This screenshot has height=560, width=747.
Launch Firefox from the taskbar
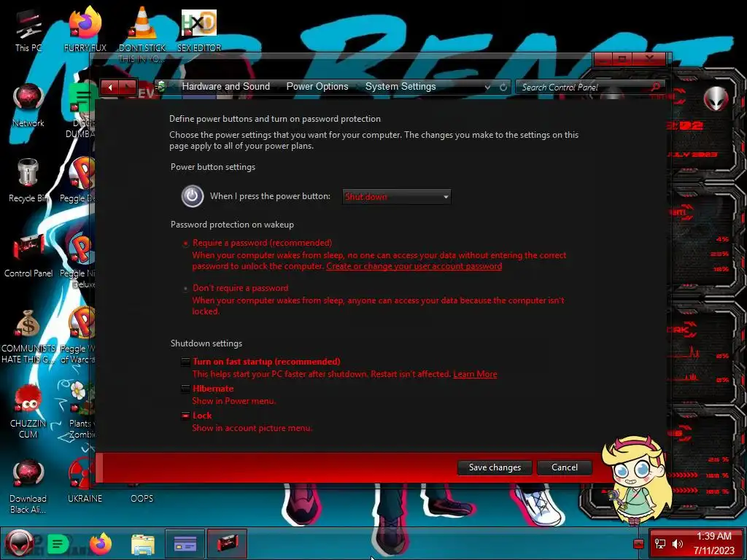[101, 543]
